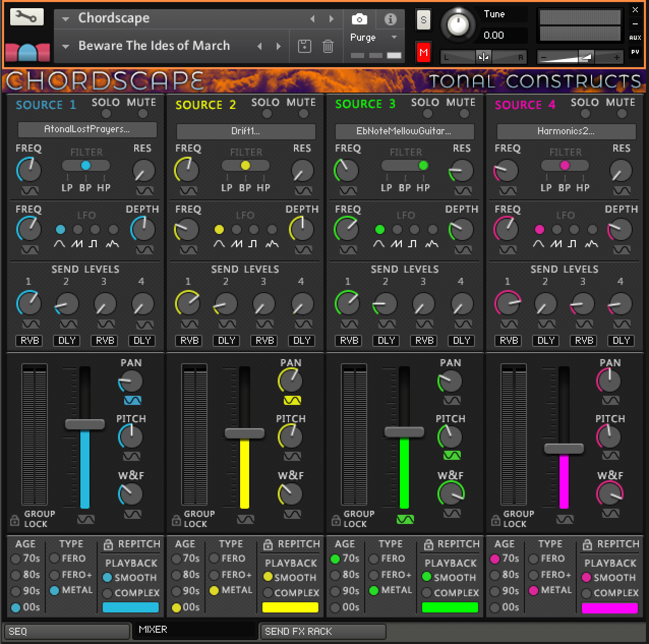The image size is (649, 644).
Task: Select 80s age for Source 1
Action: (x=16, y=575)
